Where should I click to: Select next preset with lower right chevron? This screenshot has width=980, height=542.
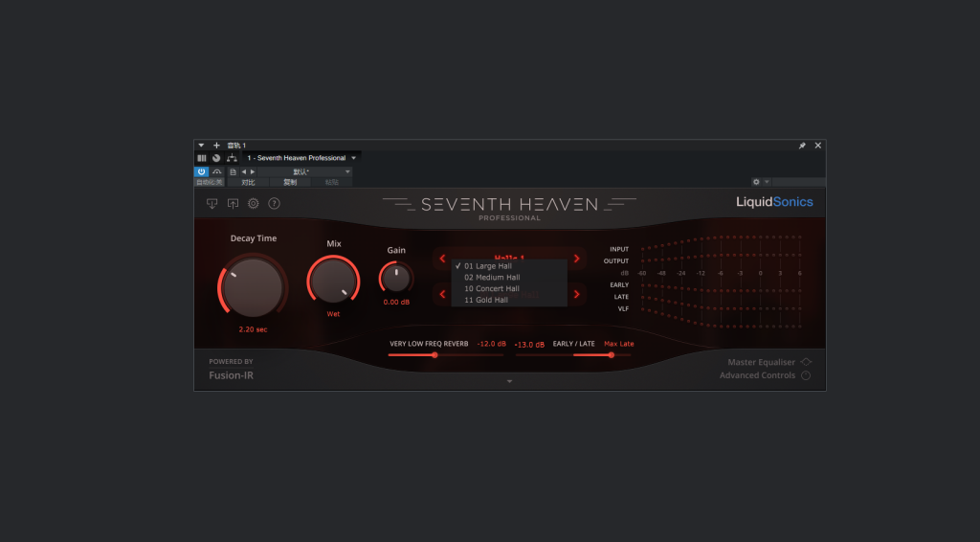pos(576,294)
